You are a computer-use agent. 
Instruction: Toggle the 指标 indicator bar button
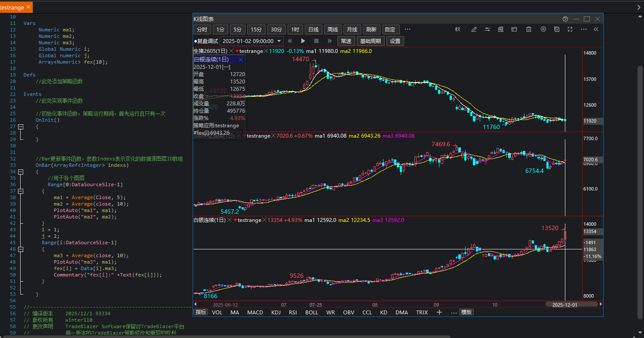[201, 312]
